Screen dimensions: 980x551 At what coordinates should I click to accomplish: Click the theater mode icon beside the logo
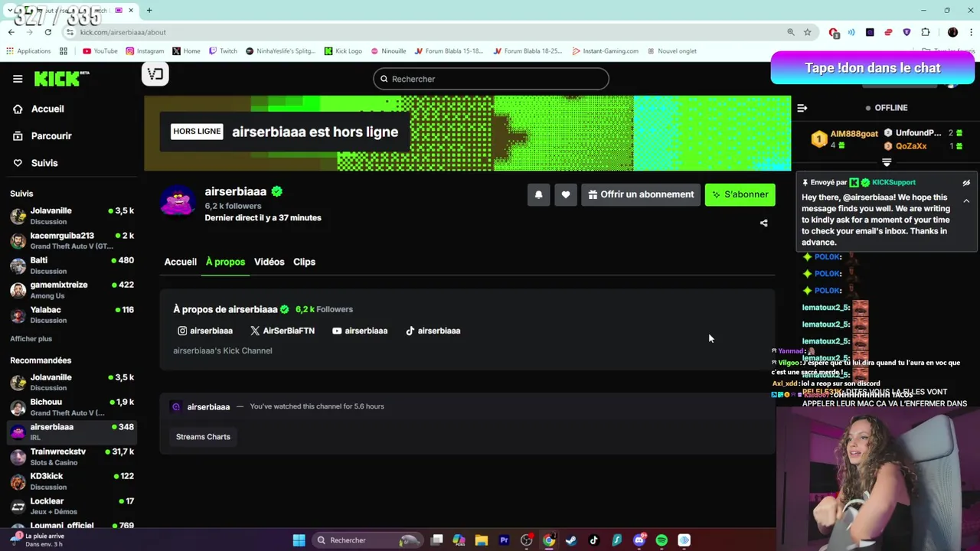click(155, 74)
